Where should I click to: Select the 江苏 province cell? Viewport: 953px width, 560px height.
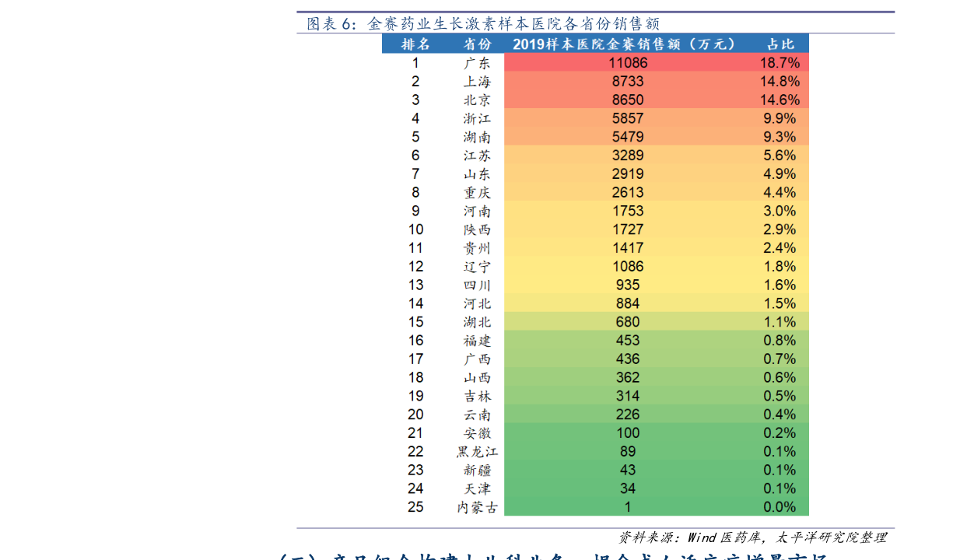point(477,156)
